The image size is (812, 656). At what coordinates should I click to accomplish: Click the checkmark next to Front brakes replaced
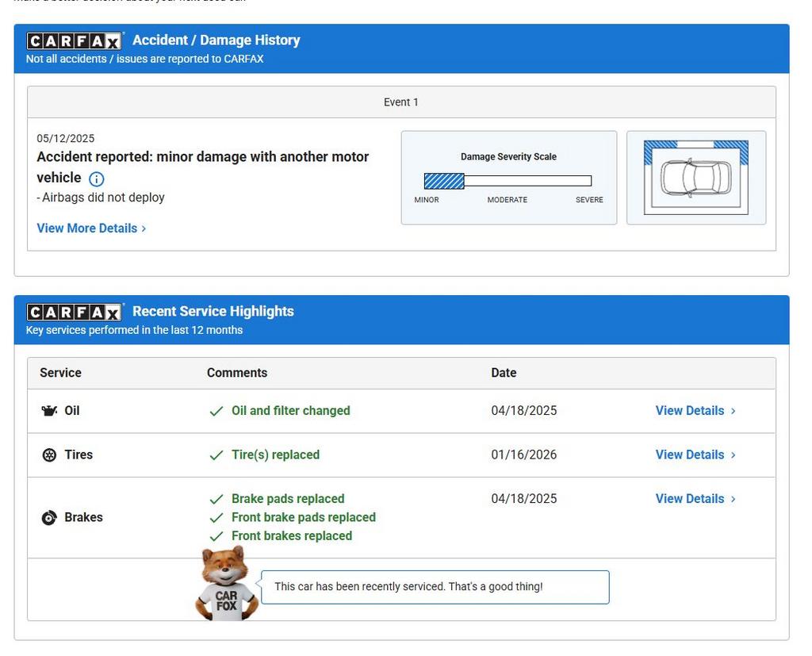click(x=216, y=536)
